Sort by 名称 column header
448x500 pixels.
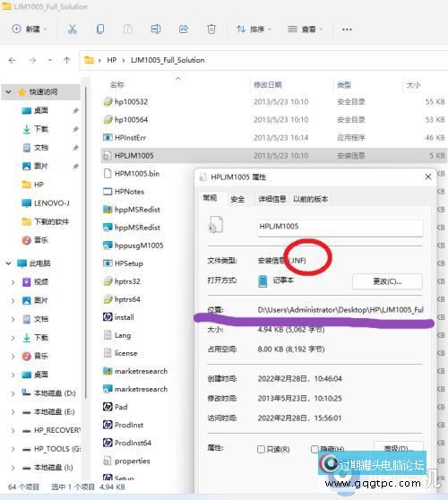(116, 85)
